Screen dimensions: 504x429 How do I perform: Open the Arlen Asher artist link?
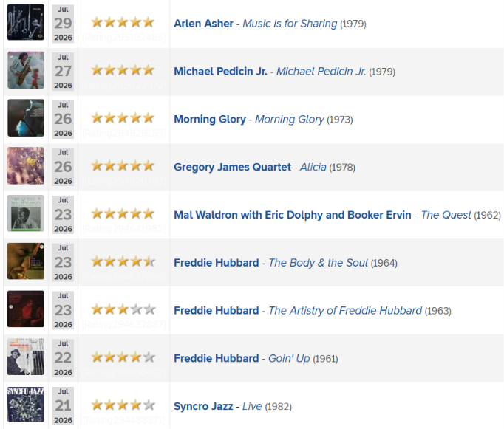point(203,24)
